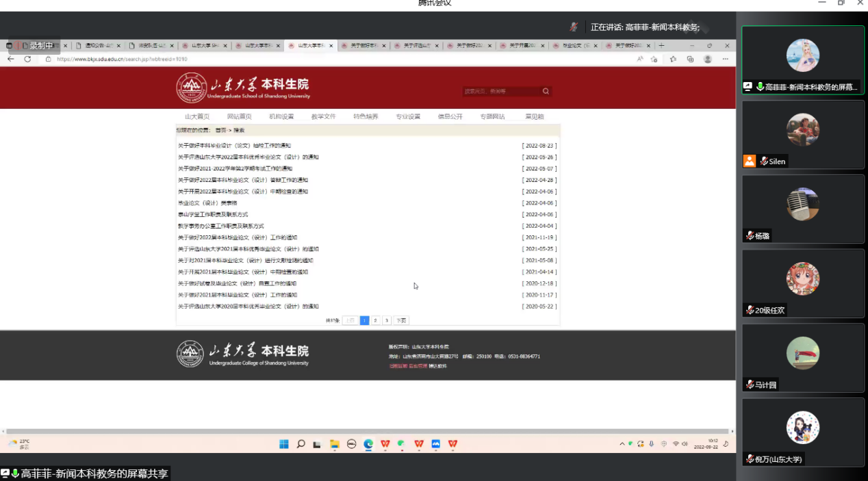Select participant 杨璐's video thumbnail
This screenshot has height=481, width=868.
(x=803, y=209)
